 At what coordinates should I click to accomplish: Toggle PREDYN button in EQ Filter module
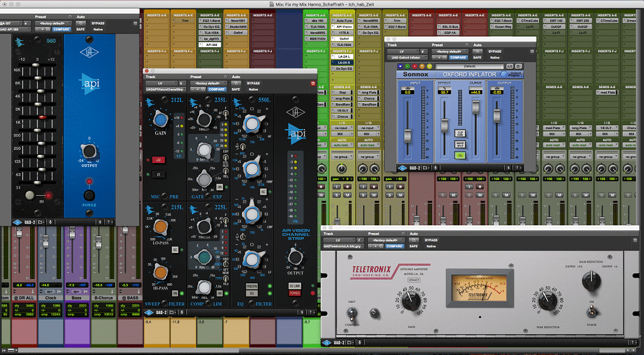click(252, 286)
